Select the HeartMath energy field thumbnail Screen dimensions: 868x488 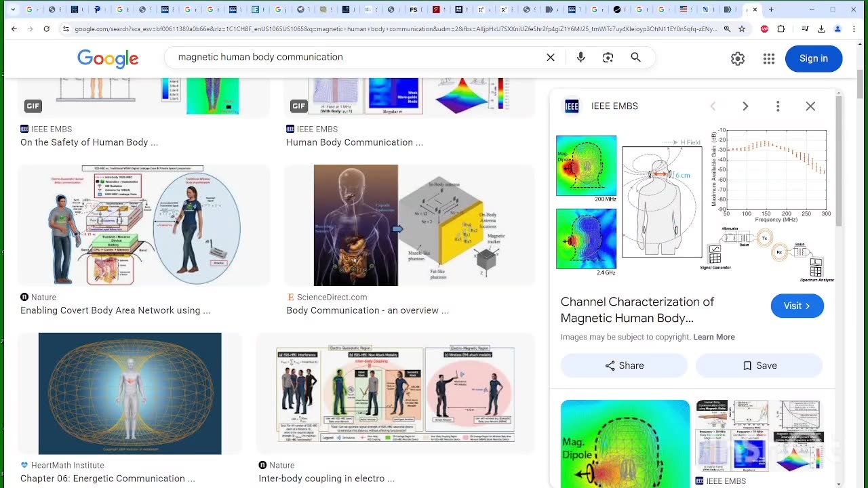click(130, 393)
